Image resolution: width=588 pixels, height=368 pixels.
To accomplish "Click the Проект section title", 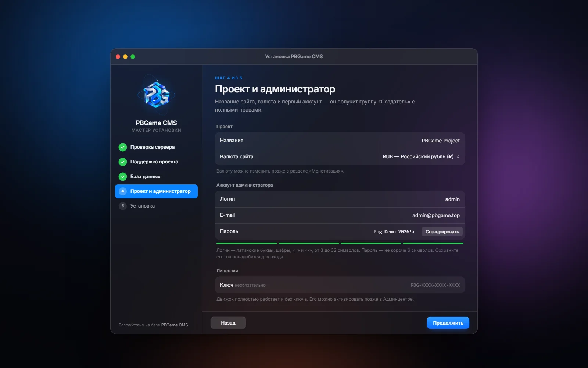I will click(x=225, y=127).
